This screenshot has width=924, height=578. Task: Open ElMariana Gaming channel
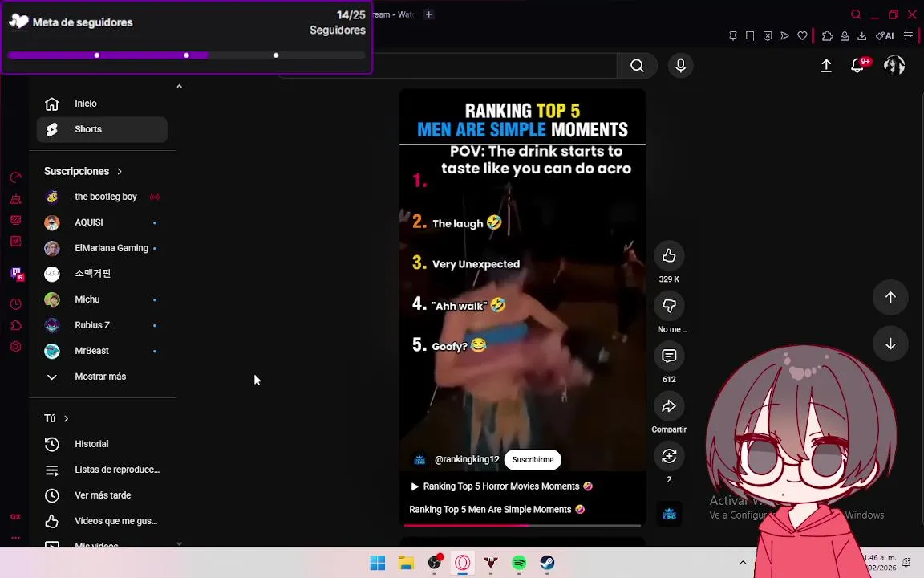(x=102, y=248)
